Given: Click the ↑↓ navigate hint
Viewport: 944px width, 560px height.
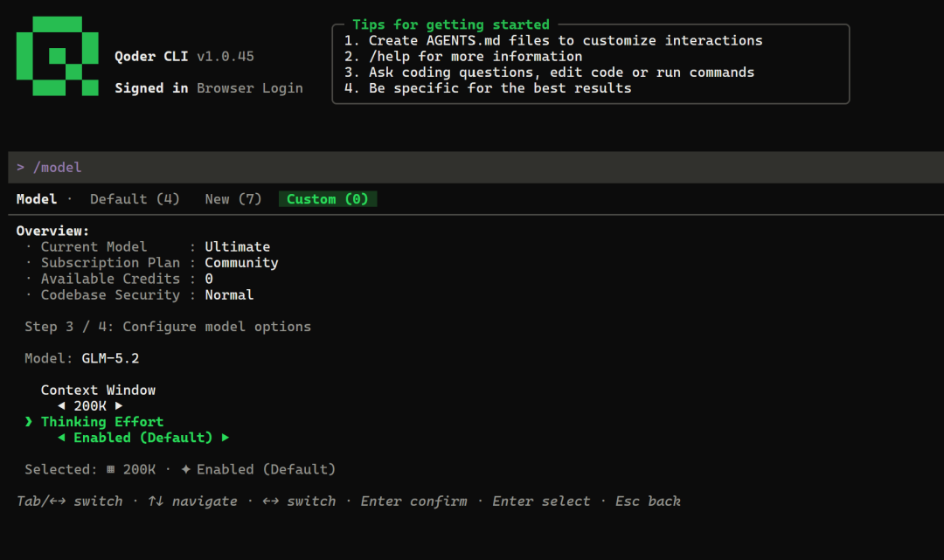Looking at the screenshot, I should coord(192,501).
